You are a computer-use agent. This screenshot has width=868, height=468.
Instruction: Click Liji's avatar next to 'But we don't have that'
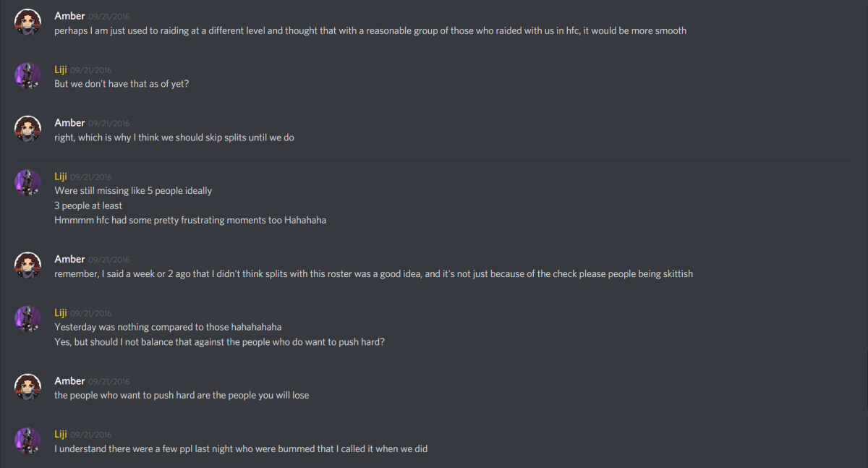pyautogui.click(x=27, y=75)
